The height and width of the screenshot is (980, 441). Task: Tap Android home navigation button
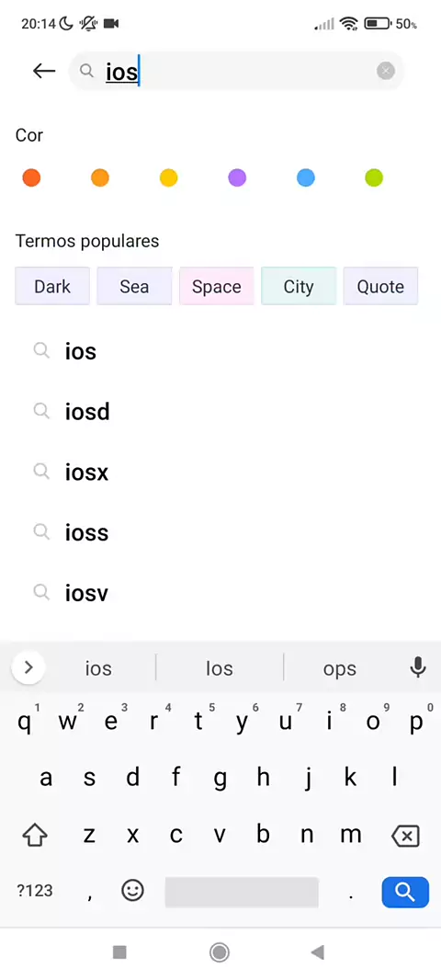coord(220,952)
